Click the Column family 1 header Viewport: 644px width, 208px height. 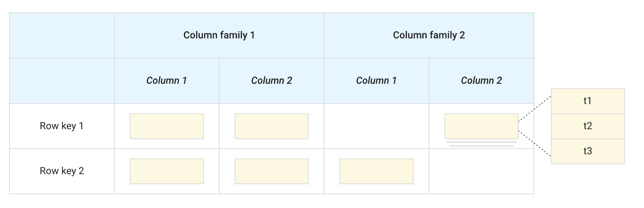219,35
